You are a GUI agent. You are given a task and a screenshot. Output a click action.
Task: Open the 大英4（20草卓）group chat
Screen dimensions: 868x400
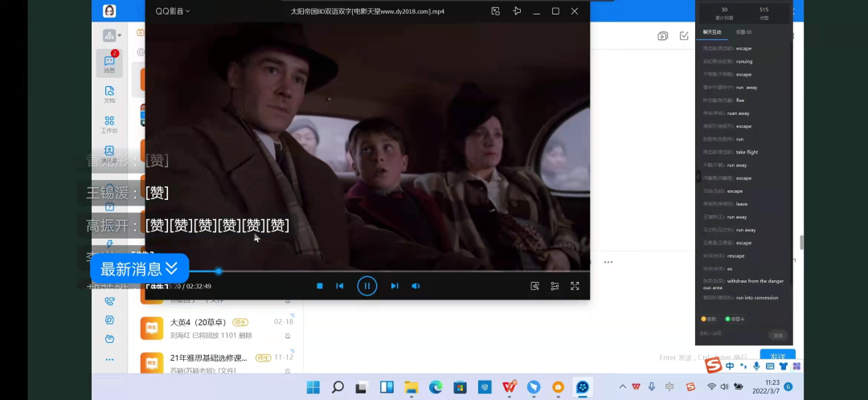pyautogui.click(x=216, y=329)
